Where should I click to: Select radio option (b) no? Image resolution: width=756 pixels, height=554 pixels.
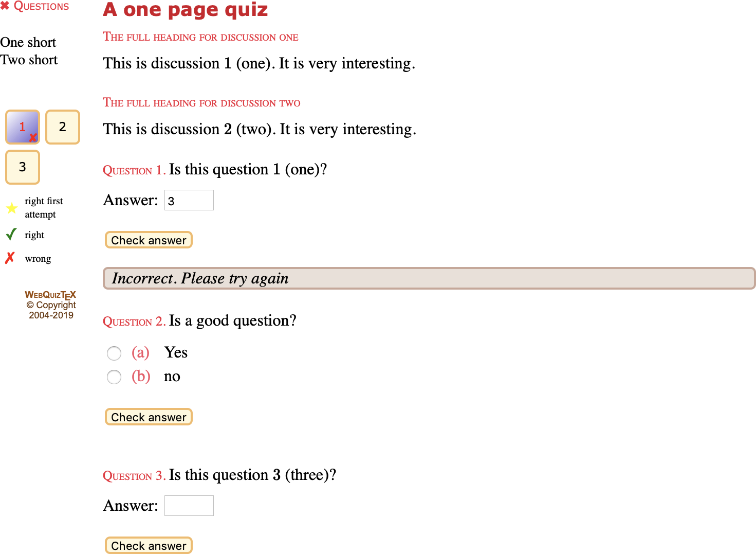tap(114, 377)
